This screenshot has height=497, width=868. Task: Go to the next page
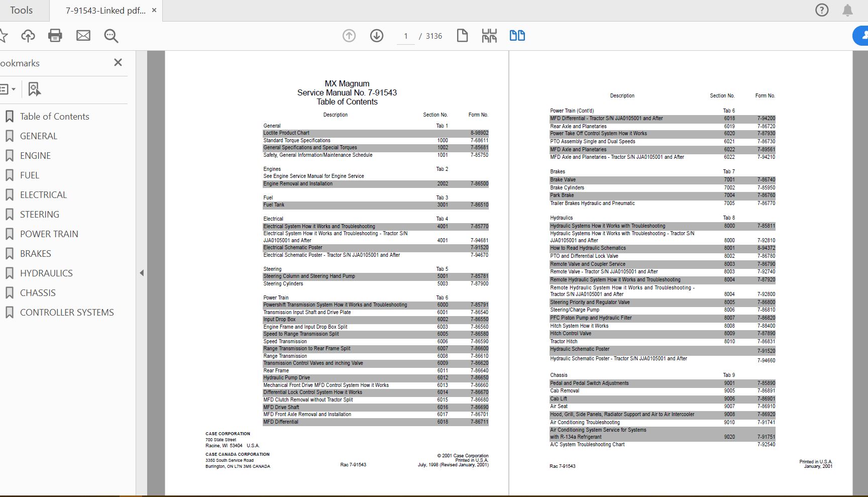click(x=376, y=36)
